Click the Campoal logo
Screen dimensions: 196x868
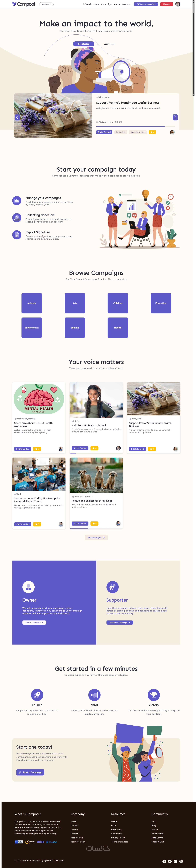24,4
